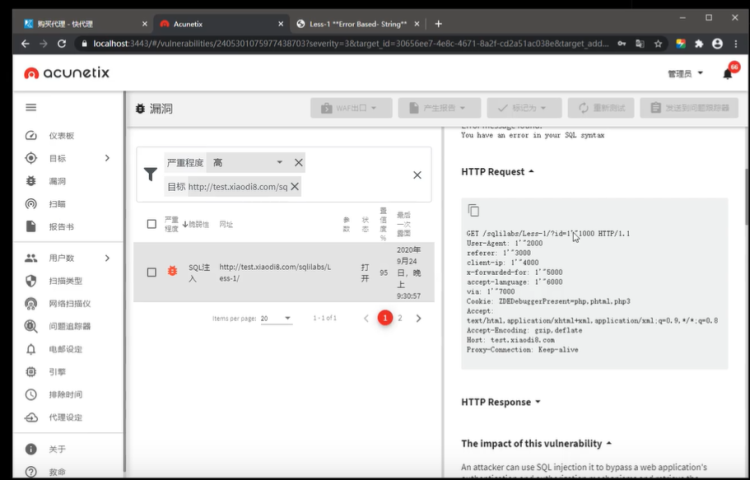The height and width of the screenshot is (480, 750).
Task: Open the Items per page 20 dropdown
Action: pos(276,318)
